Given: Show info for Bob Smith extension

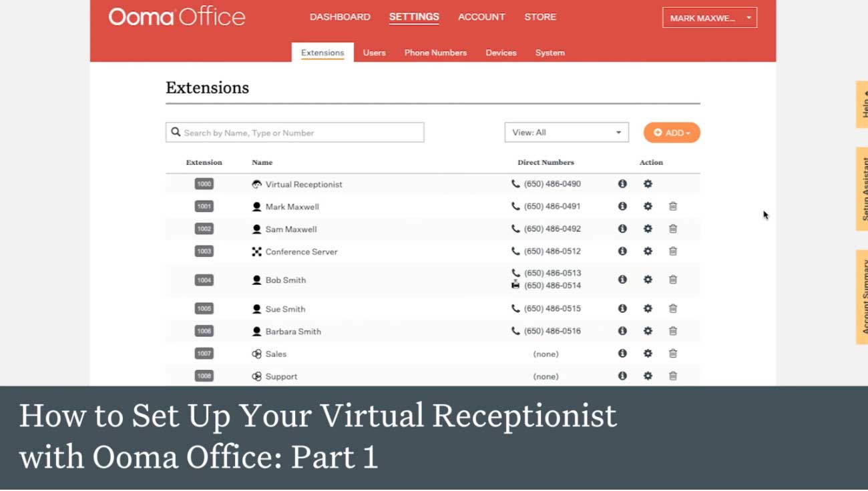Looking at the screenshot, I should 622,280.
